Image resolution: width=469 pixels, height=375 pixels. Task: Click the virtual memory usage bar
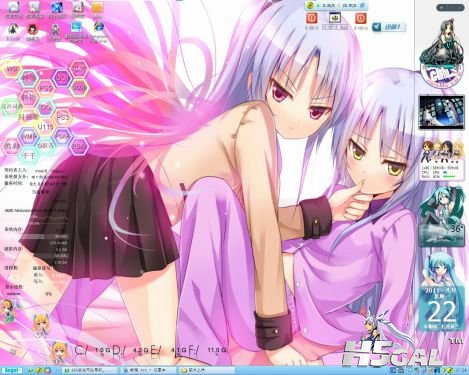(x=36, y=256)
